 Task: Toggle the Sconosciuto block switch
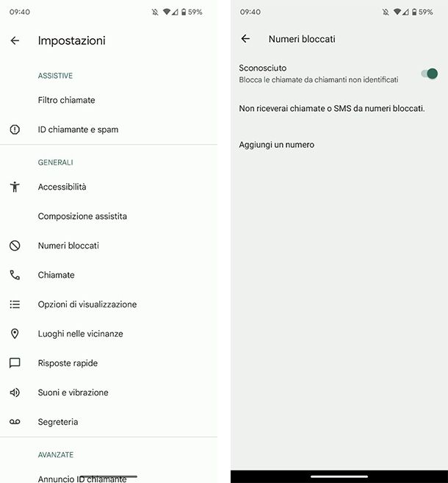coord(429,74)
